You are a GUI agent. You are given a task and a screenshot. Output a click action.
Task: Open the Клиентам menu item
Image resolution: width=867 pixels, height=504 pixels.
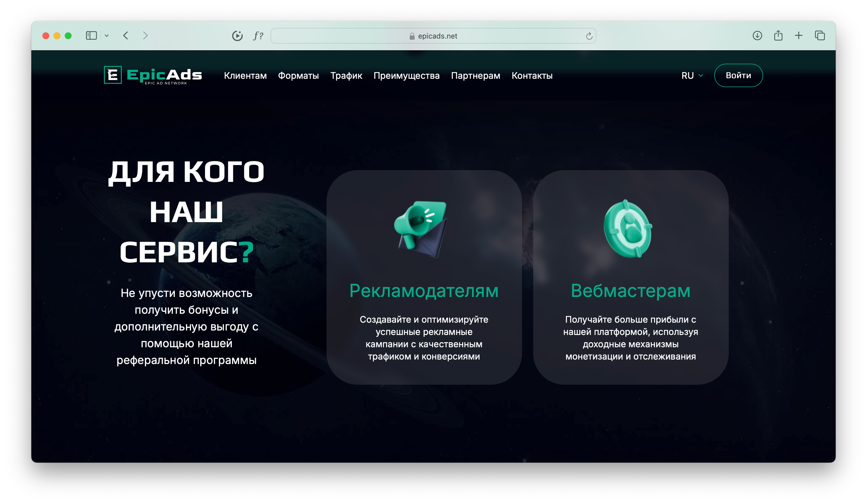pos(245,75)
